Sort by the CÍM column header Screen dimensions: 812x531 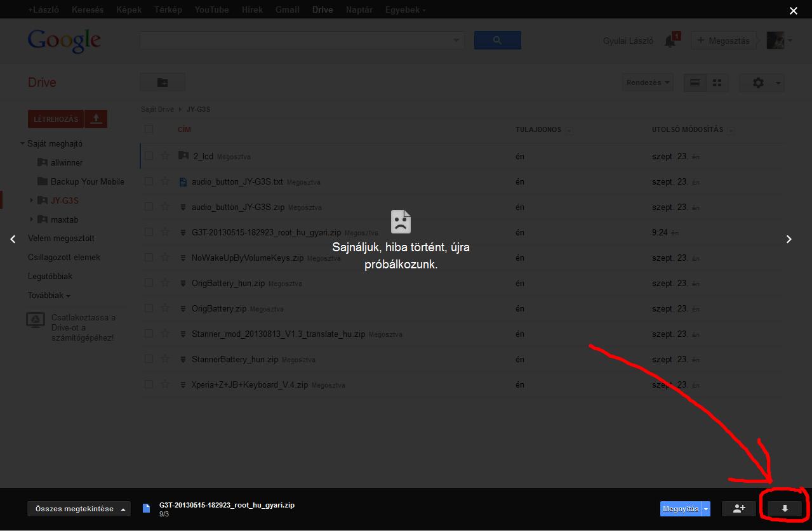(184, 129)
